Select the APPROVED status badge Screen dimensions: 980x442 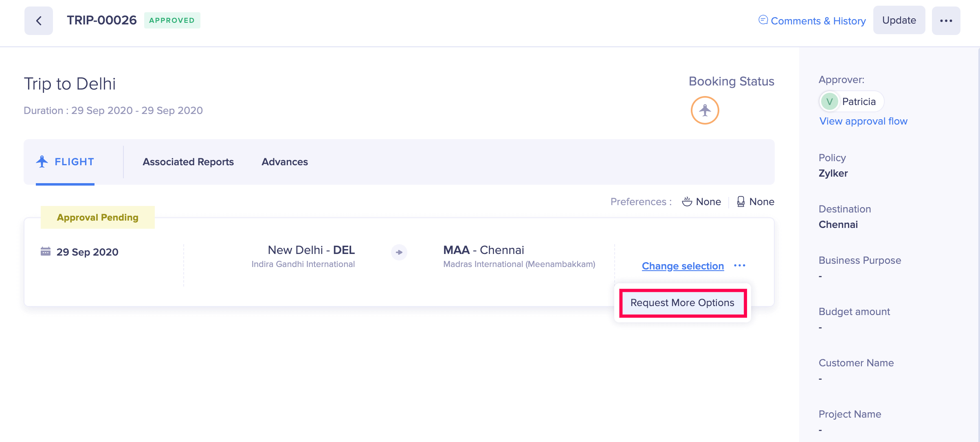coord(171,20)
